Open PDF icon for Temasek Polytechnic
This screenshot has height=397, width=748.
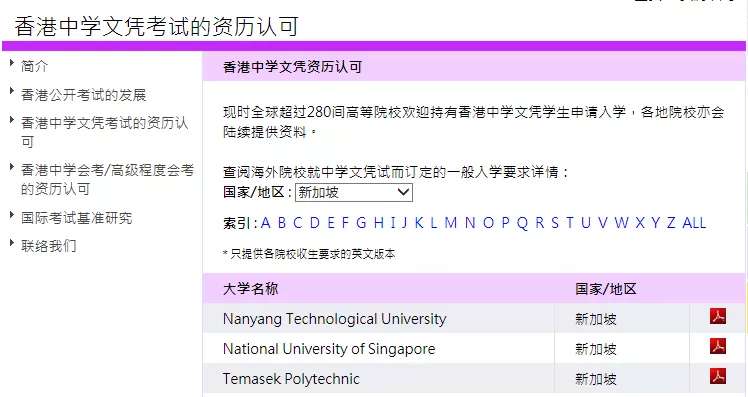coord(717,376)
